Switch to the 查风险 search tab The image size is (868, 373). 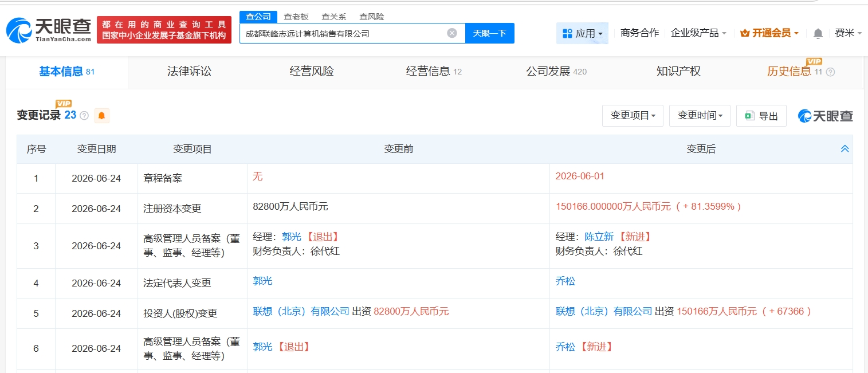click(x=371, y=17)
